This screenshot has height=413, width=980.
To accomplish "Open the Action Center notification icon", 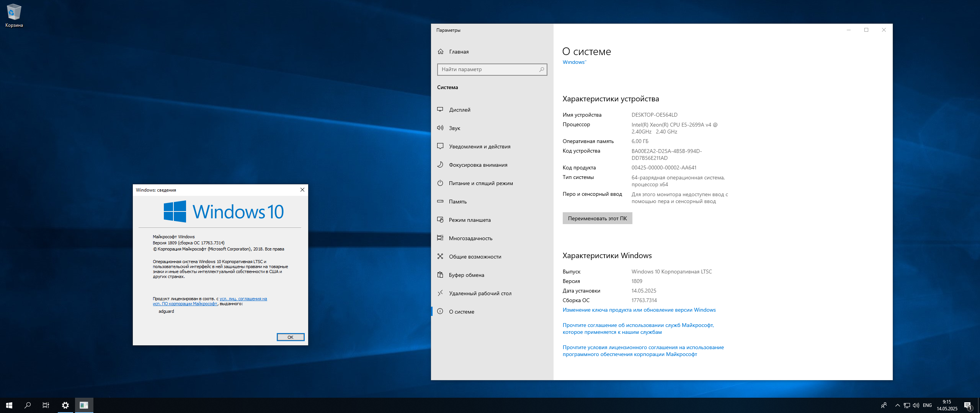I will click(x=967, y=405).
